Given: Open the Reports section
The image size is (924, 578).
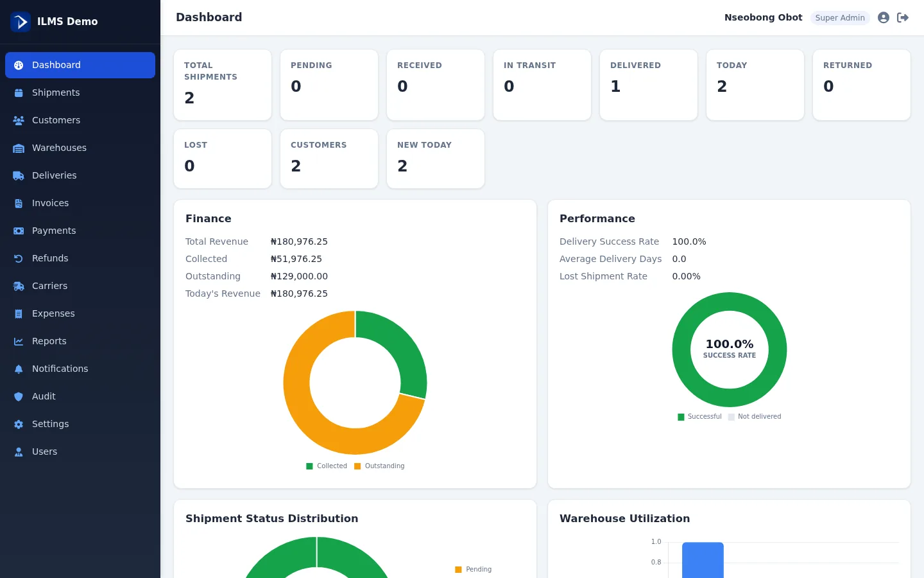Looking at the screenshot, I should [x=80, y=341].
